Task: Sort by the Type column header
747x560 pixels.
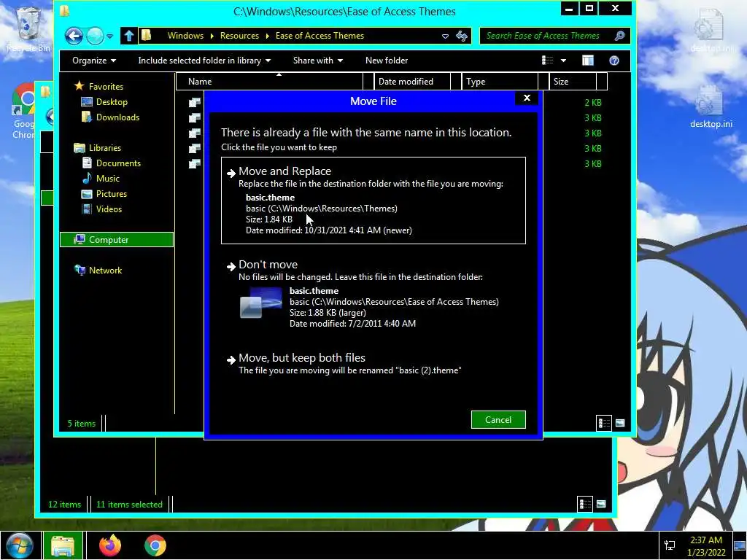Action: (499, 82)
